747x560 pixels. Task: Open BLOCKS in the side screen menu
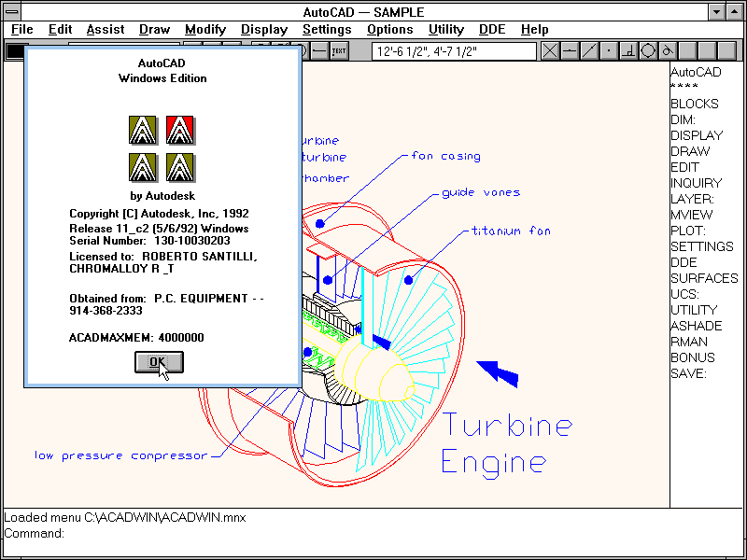pos(694,104)
